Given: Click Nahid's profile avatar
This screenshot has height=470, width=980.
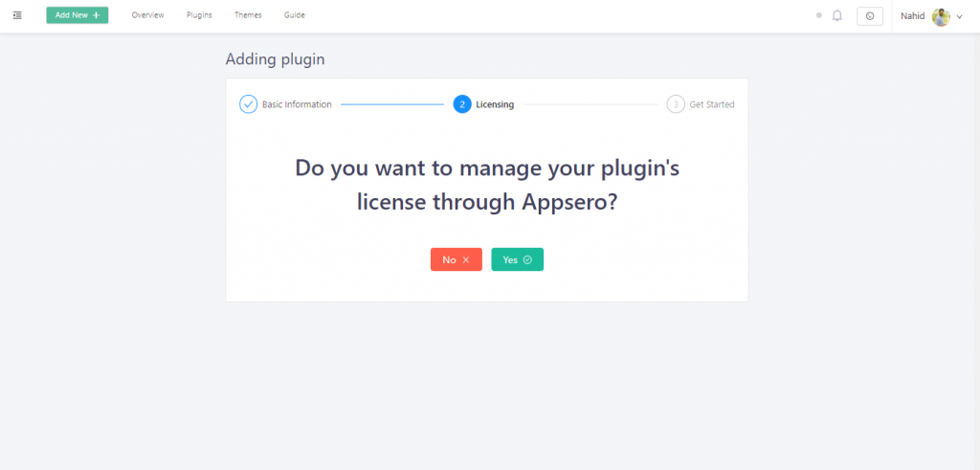Looking at the screenshot, I should 942,17.
